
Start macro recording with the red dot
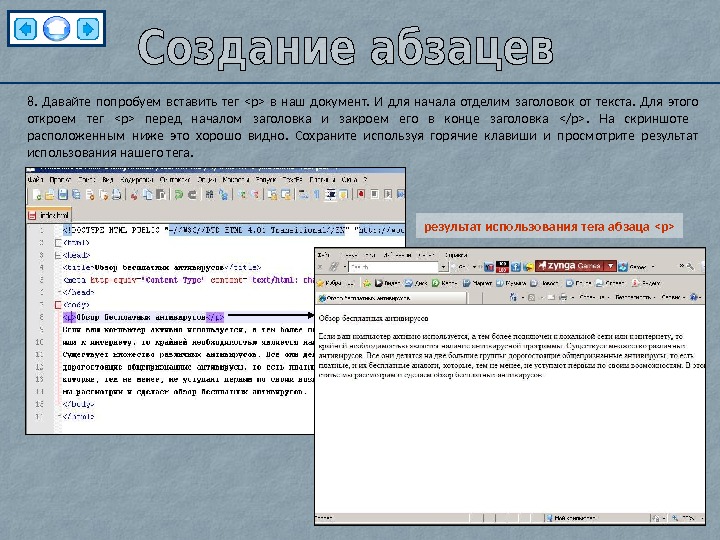tap(361, 195)
